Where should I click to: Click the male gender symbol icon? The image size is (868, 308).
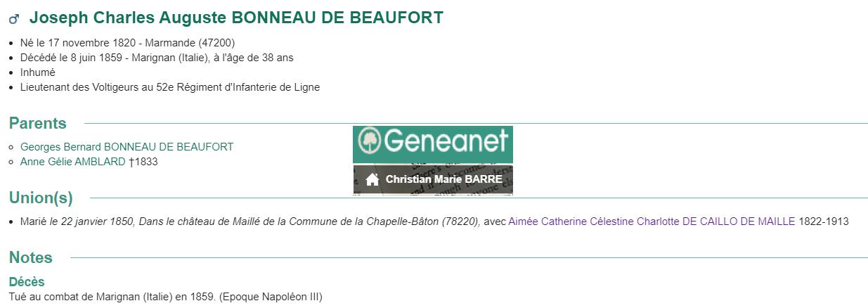pyautogui.click(x=14, y=19)
